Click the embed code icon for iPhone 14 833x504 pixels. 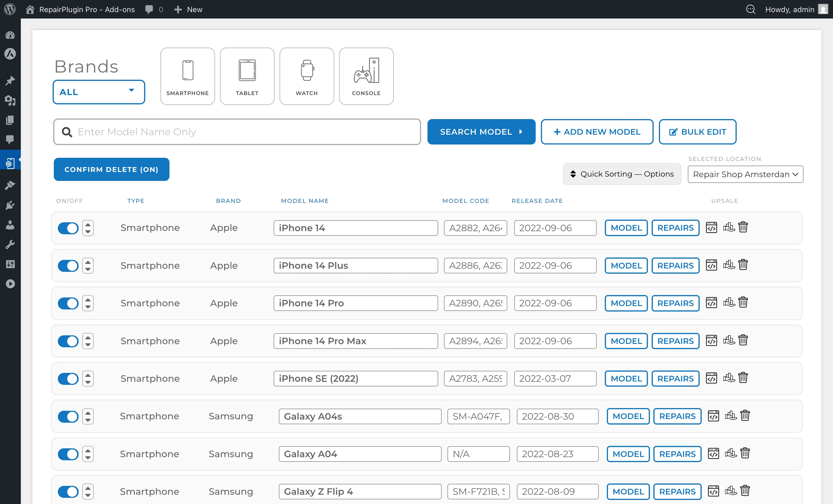pos(711,227)
